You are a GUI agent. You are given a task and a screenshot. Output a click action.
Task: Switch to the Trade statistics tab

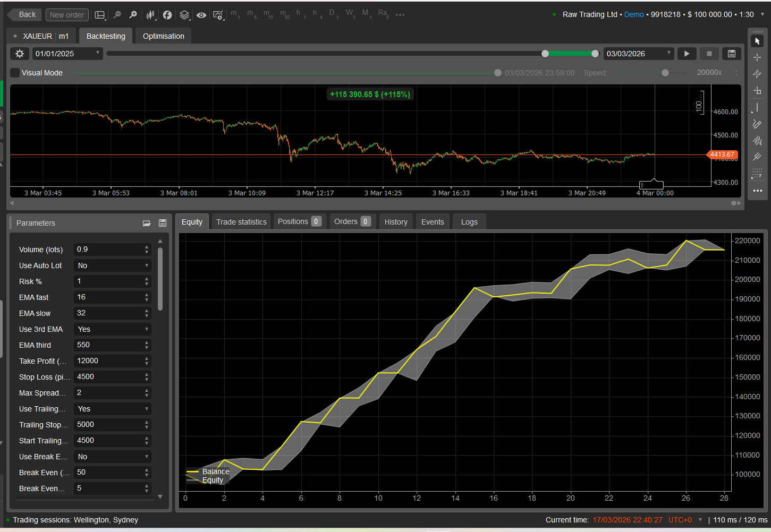[x=241, y=222]
